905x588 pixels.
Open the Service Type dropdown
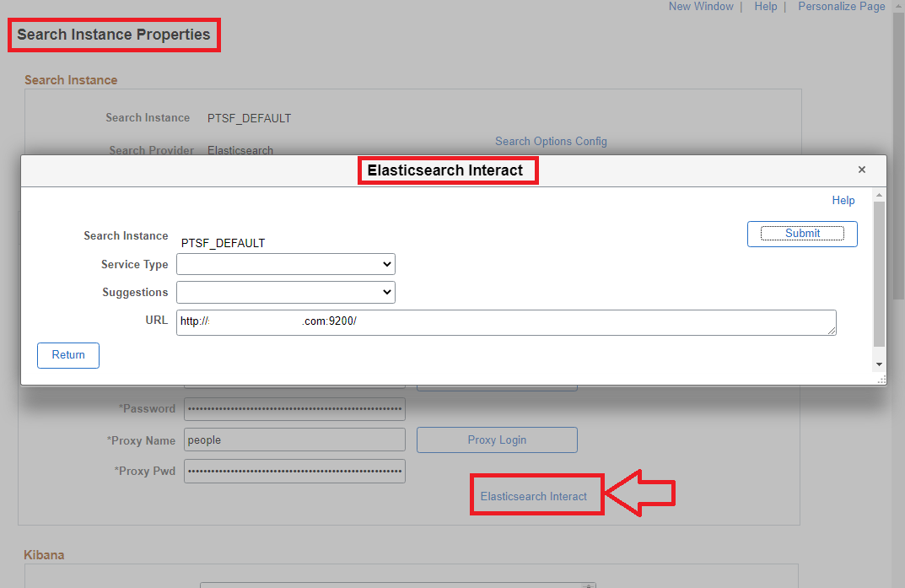[x=286, y=264]
